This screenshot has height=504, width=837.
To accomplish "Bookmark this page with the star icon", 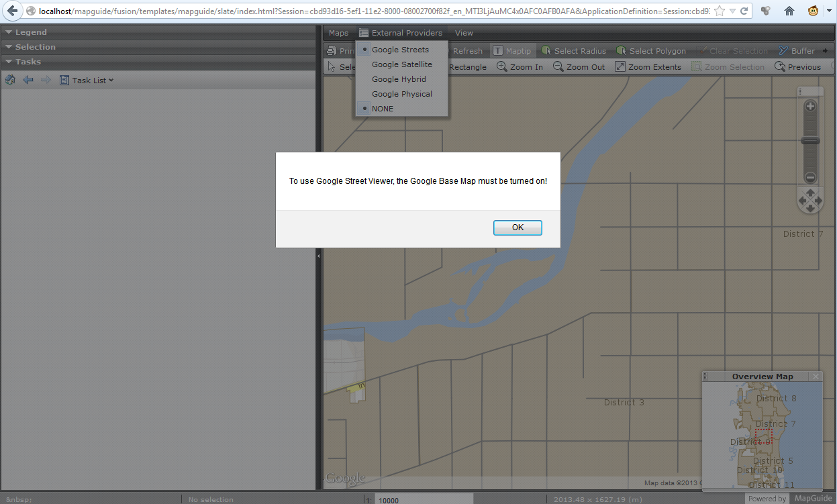I will pyautogui.click(x=720, y=11).
